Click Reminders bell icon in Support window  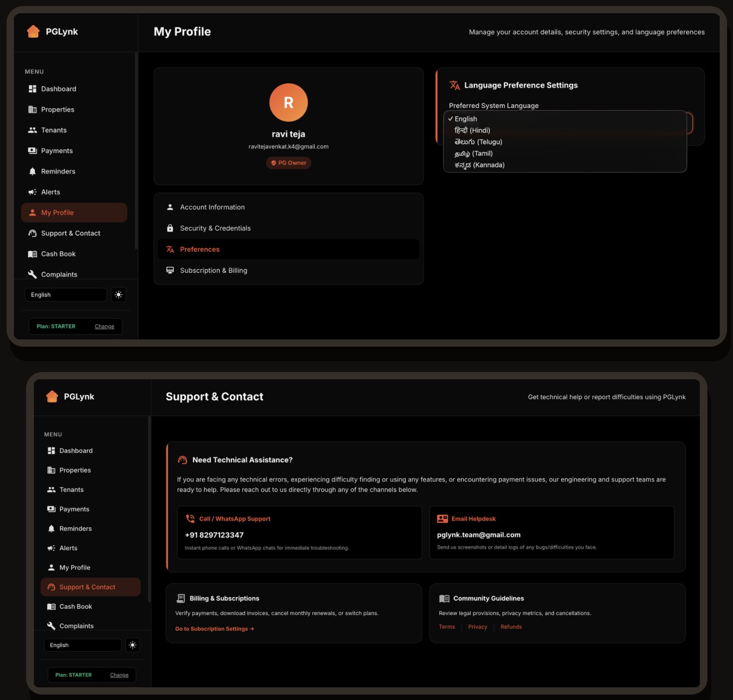51,528
